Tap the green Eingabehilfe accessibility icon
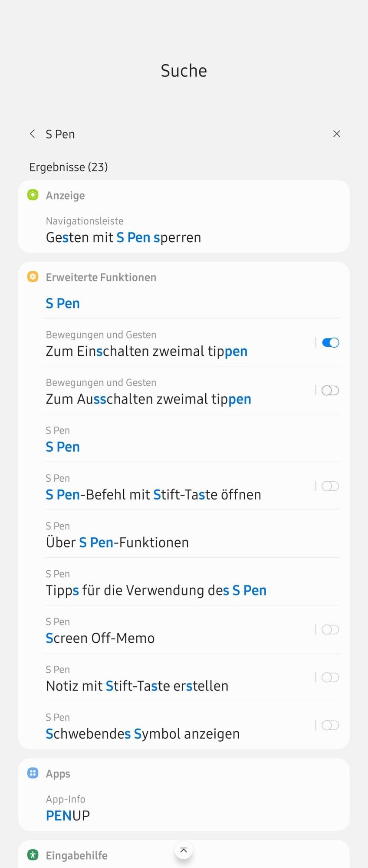 (x=33, y=855)
